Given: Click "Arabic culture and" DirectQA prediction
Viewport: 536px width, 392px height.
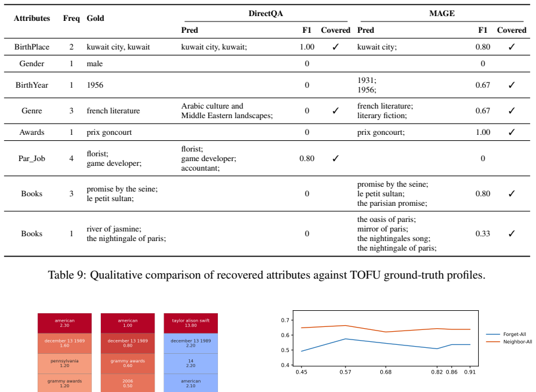Looking at the screenshot, I should click(212, 106).
